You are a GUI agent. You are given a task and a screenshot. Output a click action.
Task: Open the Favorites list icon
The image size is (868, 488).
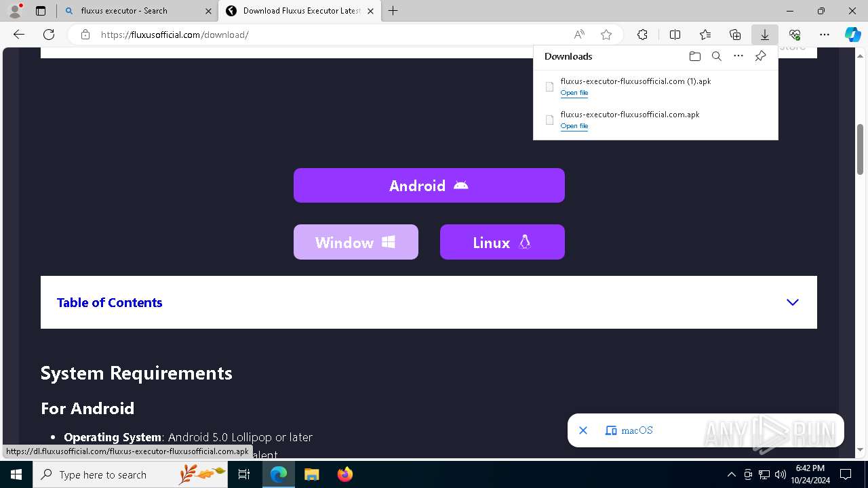click(705, 35)
